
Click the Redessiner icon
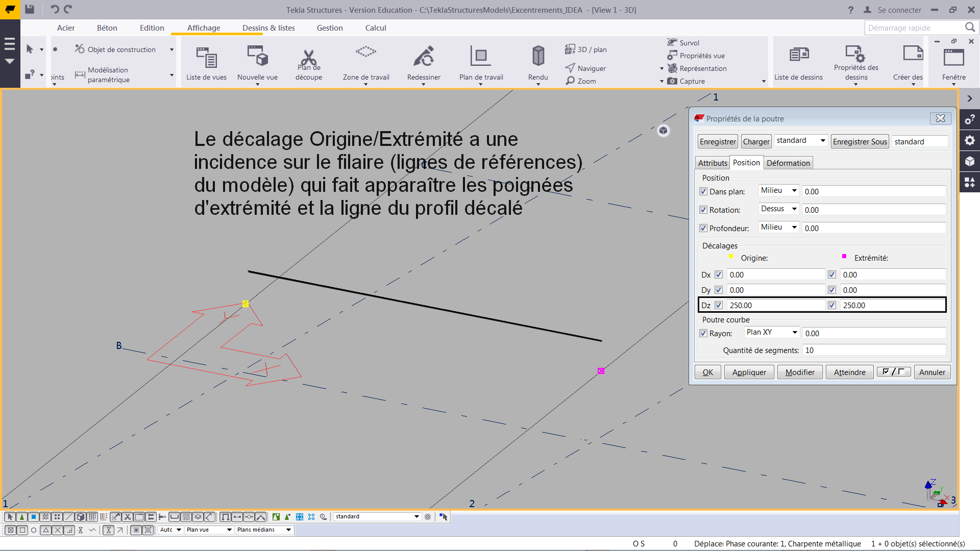pyautogui.click(x=424, y=56)
